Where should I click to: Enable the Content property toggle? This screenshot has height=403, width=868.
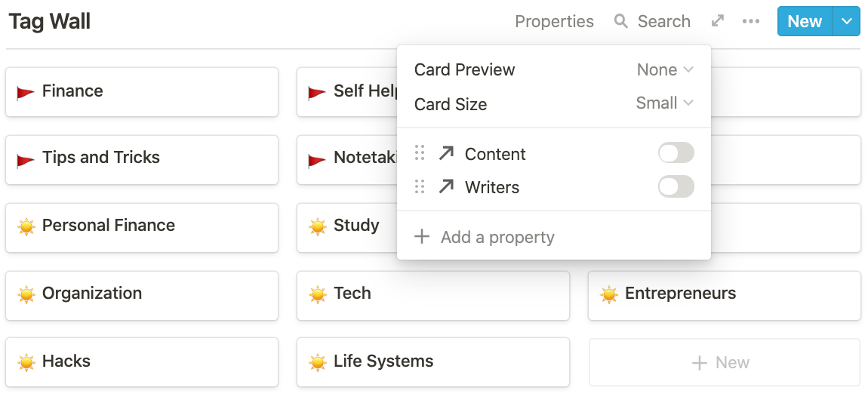[x=676, y=154]
